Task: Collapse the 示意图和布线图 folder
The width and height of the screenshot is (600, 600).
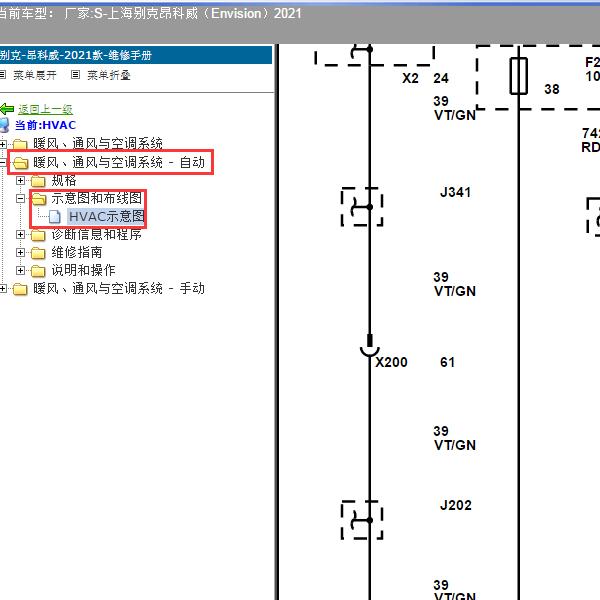Action: tap(21, 198)
